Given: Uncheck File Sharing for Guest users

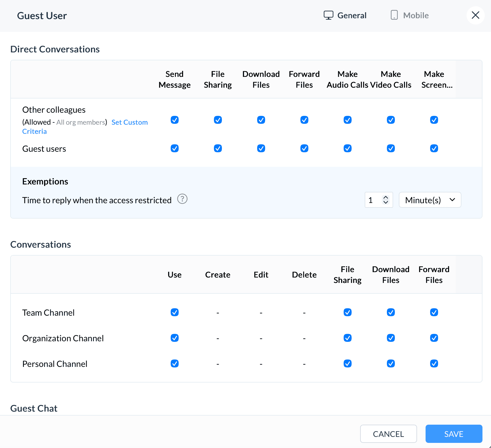Looking at the screenshot, I should point(218,148).
